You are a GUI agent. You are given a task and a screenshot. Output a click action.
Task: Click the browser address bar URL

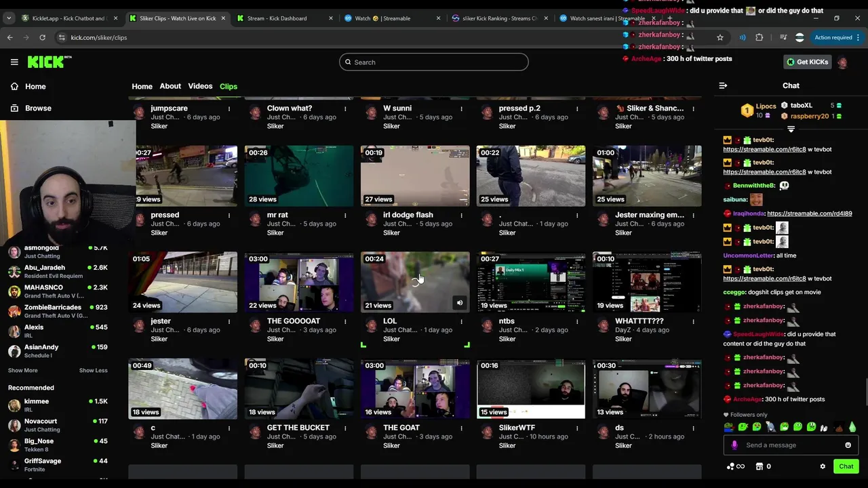point(99,37)
